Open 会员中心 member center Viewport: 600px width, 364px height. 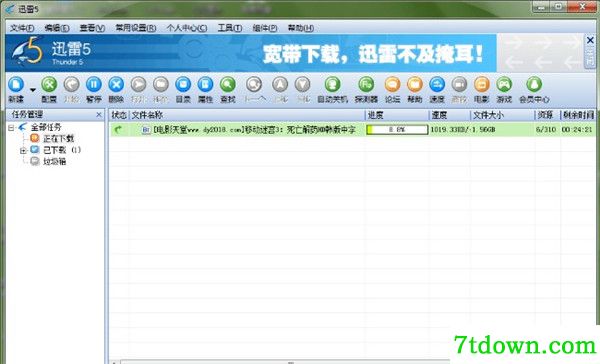pos(534,85)
